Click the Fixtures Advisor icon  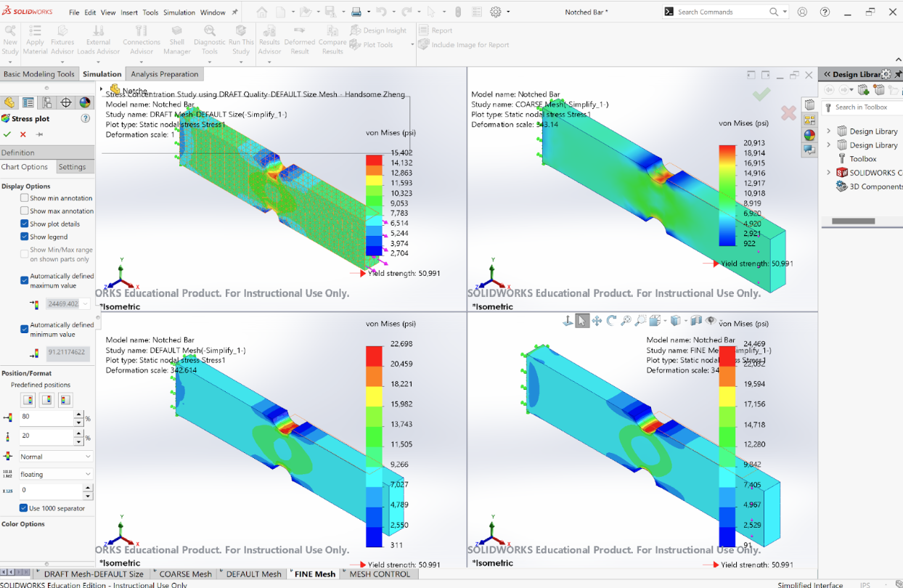(62, 40)
